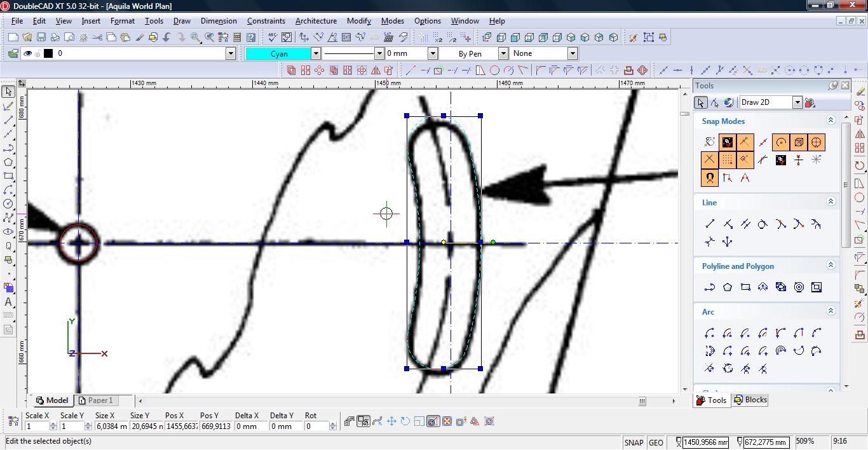Viewport: 868px width, 450px height.
Task: Open the Architecture menu
Action: click(316, 21)
